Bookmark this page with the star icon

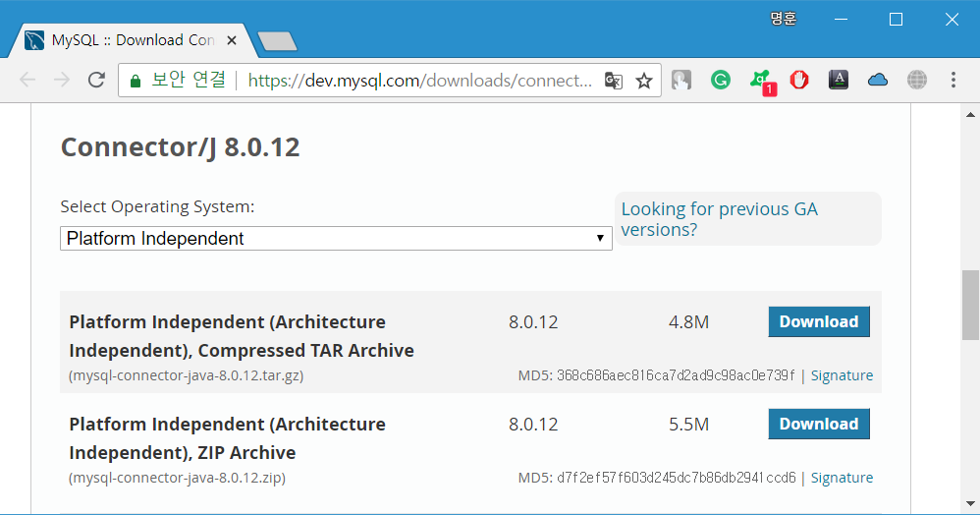coord(644,81)
